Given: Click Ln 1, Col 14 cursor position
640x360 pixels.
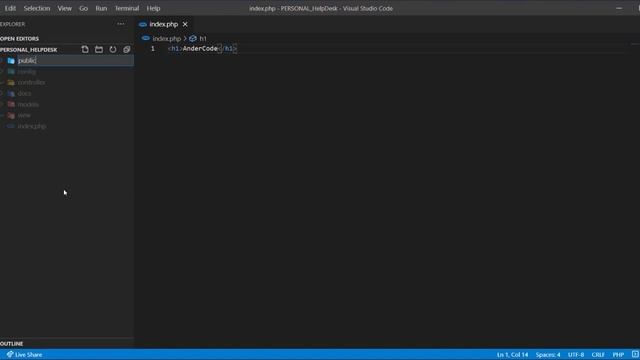Looking at the screenshot, I should [512, 355].
